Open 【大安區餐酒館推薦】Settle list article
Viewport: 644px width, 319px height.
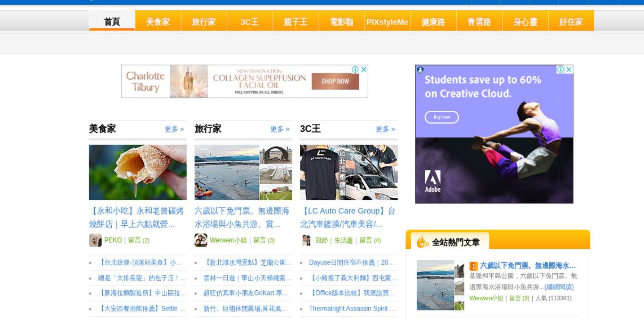141,309
